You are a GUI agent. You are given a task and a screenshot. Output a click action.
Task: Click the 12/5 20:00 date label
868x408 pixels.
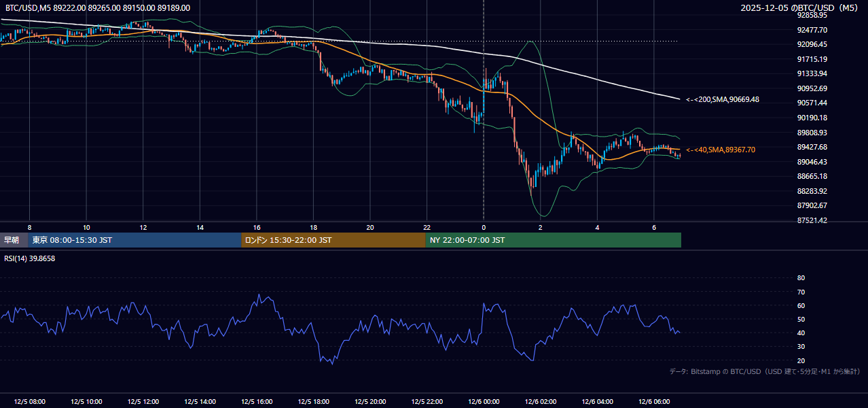click(370, 402)
